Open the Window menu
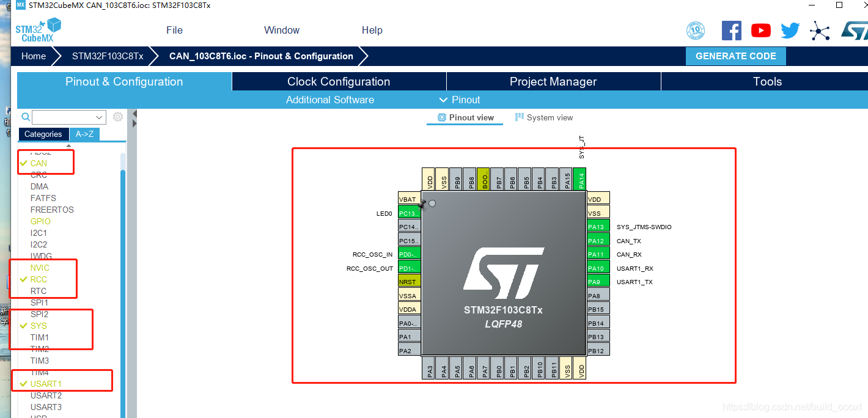Viewport: 868px width, 418px height. [x=282, y=31]
